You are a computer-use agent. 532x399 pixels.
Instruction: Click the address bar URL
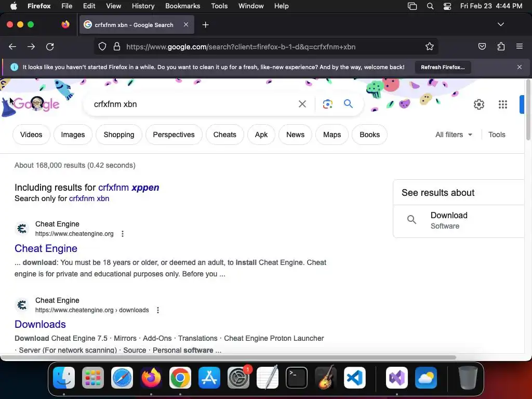tap(241, 47)
